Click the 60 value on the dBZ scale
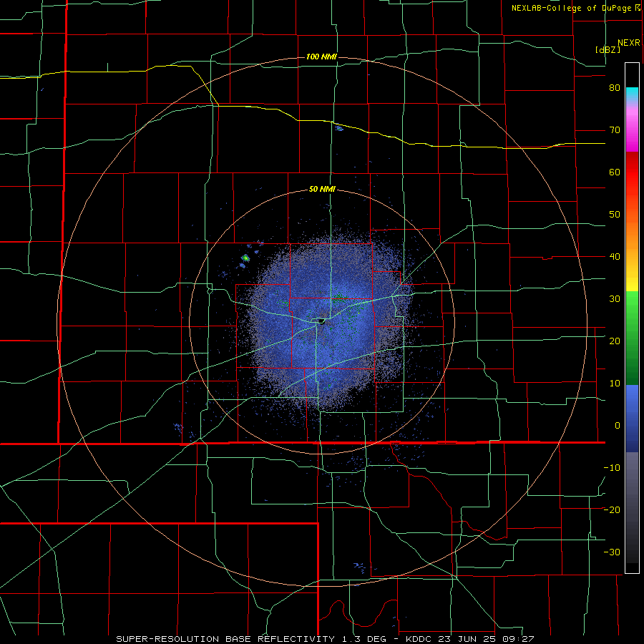The image size is (644, 644). click(x=615, y=172)
